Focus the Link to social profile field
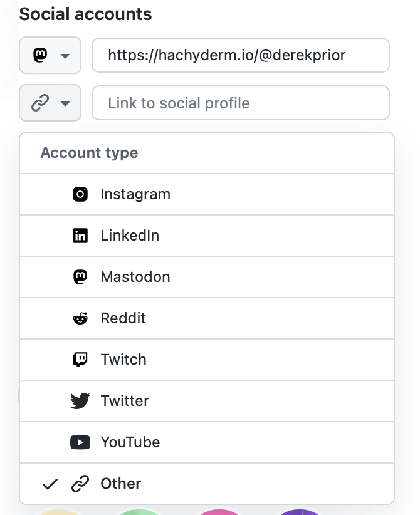 [241, 103]
